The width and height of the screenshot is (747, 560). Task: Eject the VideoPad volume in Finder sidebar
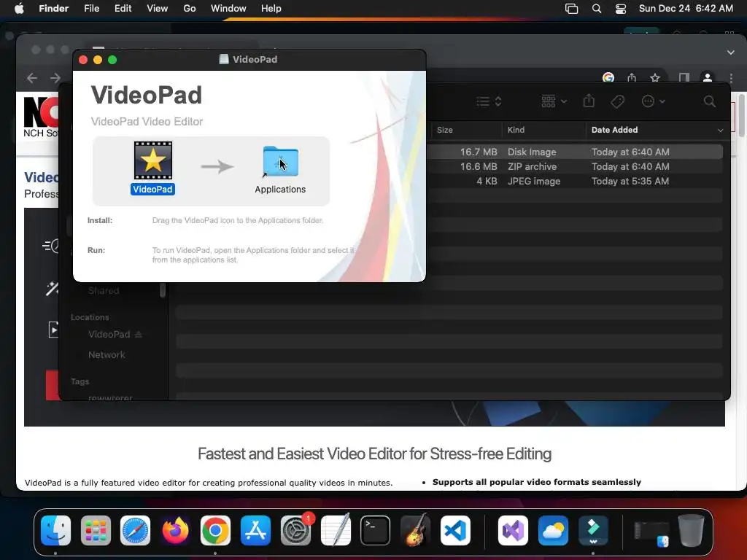pyautogui.click(x=139, y=334)
